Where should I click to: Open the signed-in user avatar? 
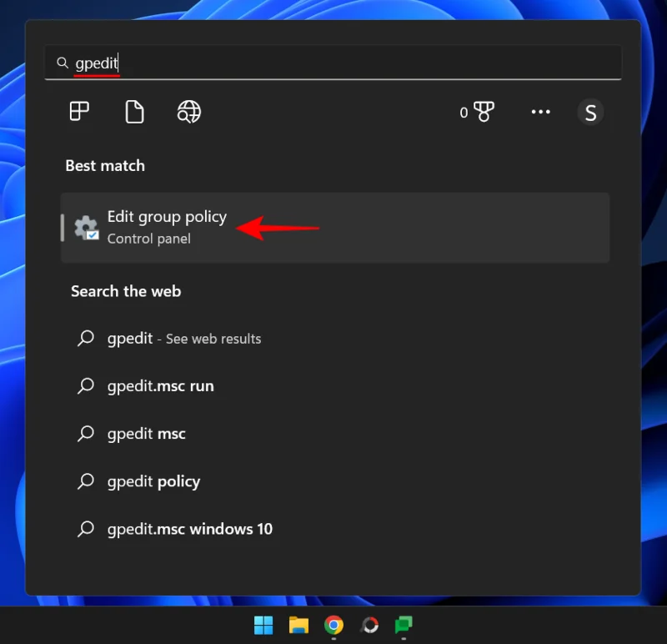point(591,112)
